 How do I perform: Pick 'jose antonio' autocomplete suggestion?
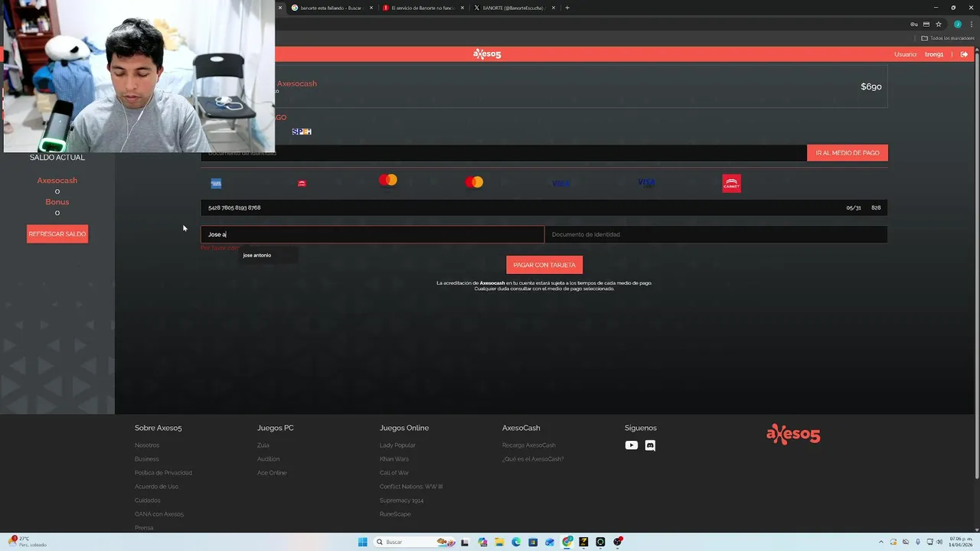point(257,256)
